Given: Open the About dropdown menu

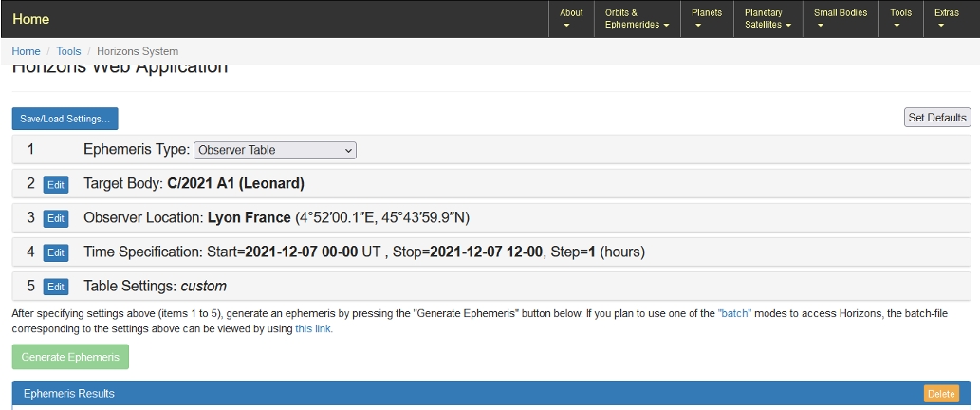Looking at the screenshot, I should [571, 18].
